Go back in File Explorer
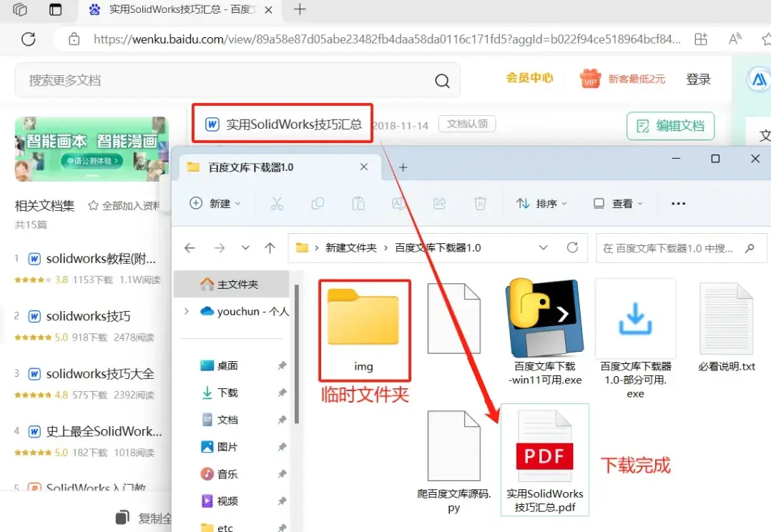The height and width of the screenshot is (532, 771). [190, 248]
